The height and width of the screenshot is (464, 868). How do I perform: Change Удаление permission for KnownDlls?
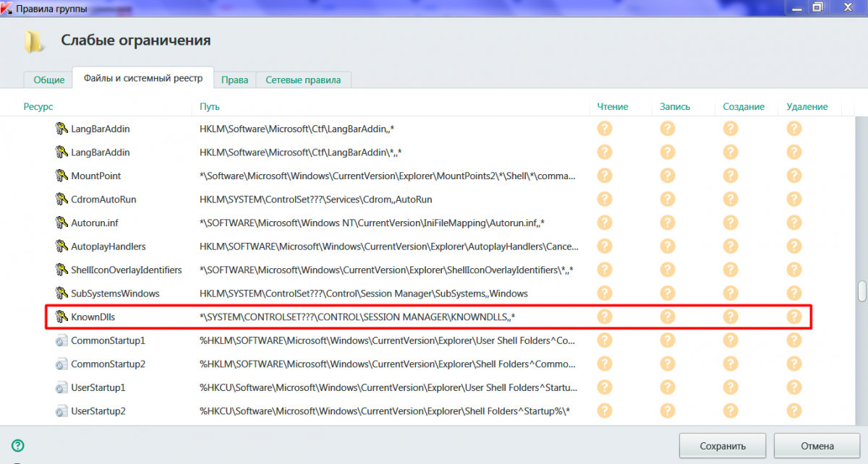point(794,317)
